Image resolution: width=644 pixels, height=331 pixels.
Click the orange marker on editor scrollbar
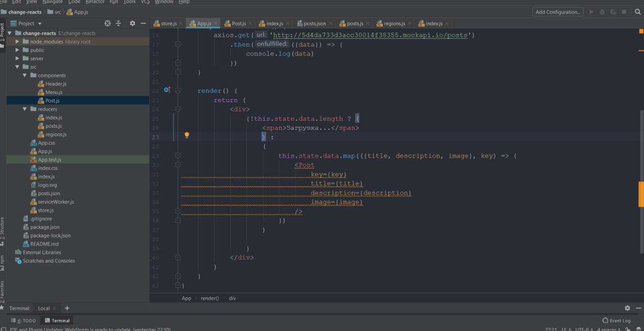point(641,194)
